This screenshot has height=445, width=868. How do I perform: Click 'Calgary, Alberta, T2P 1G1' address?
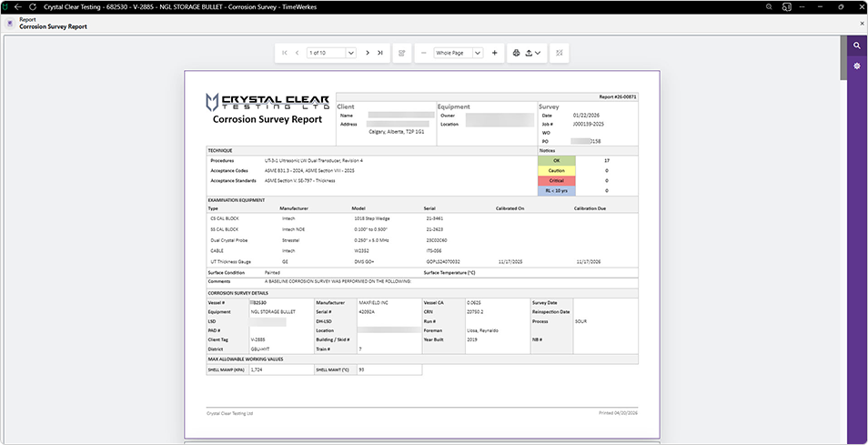(397, 132)
